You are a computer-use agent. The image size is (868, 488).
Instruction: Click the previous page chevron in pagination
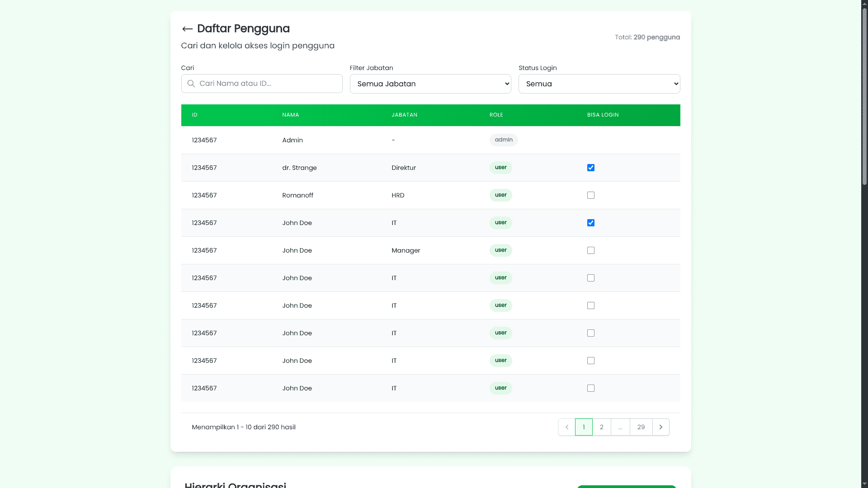[566, 427]
